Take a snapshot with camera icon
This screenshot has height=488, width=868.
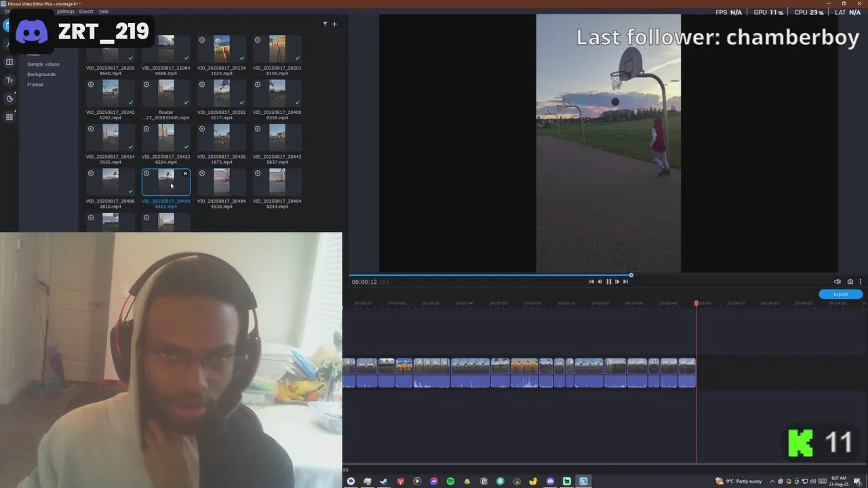850,282
